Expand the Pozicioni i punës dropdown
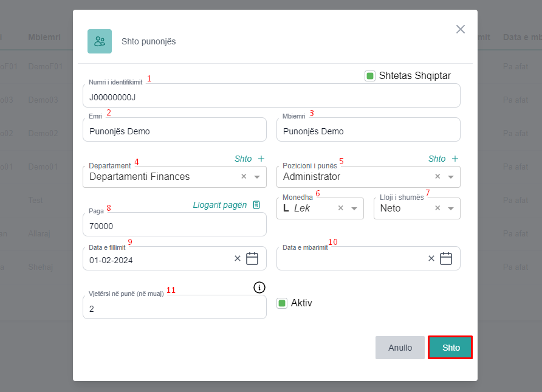This screenshot has height=392, width=542. [451, 177]
